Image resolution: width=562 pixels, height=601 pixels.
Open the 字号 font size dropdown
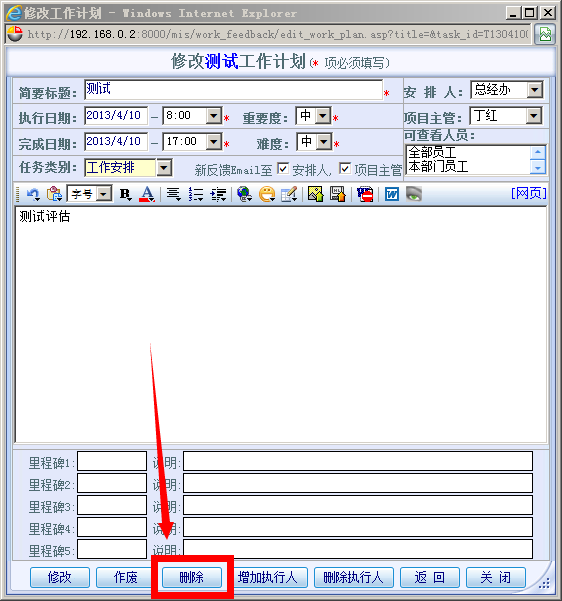[x=103, y=194]
